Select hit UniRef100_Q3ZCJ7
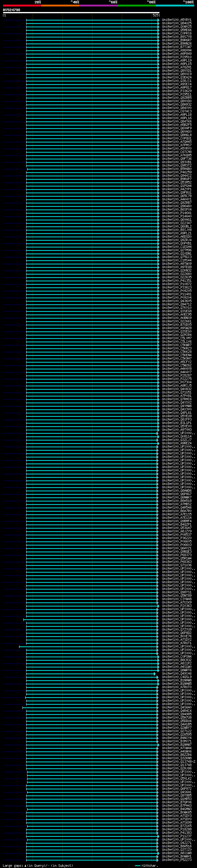The image size is (197, 868). coord(176,440)
